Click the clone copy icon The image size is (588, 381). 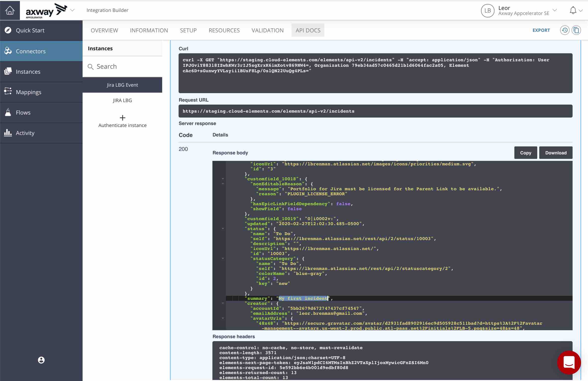(x=576, y=30)
